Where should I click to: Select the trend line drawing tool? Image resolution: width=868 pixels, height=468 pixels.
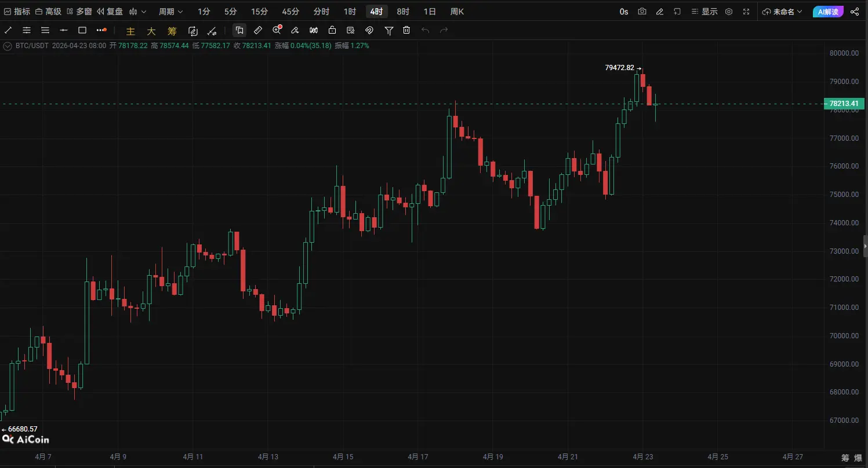[8, 30]
